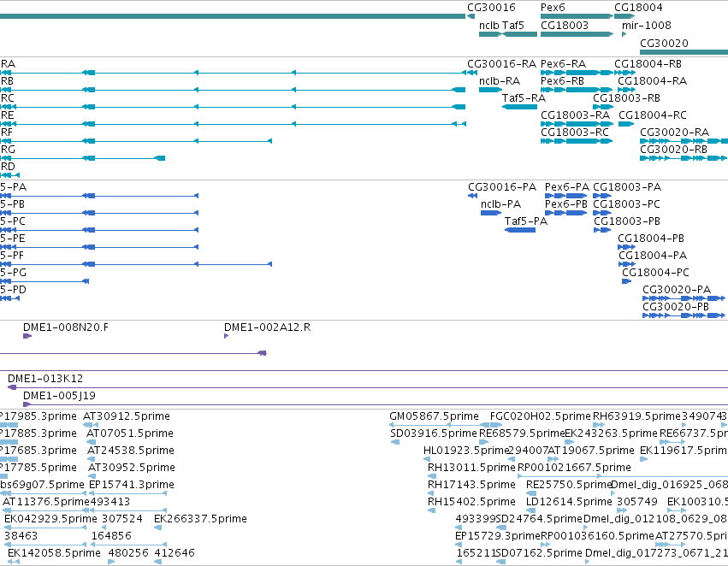Image resolution: width=728 pixels, height=566 pixels.
Task: Click the DME1-005J19 BAC label
Action: tap(59, 396)
